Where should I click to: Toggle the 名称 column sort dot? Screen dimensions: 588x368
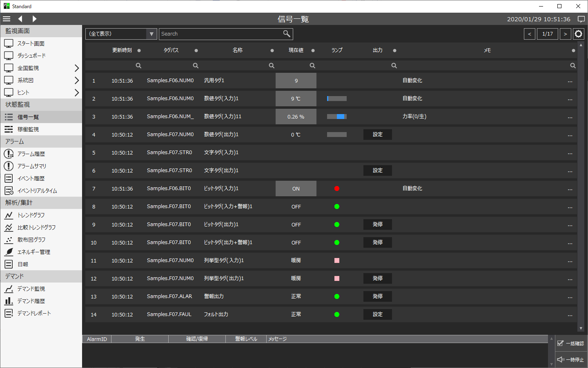coord(272,51)
